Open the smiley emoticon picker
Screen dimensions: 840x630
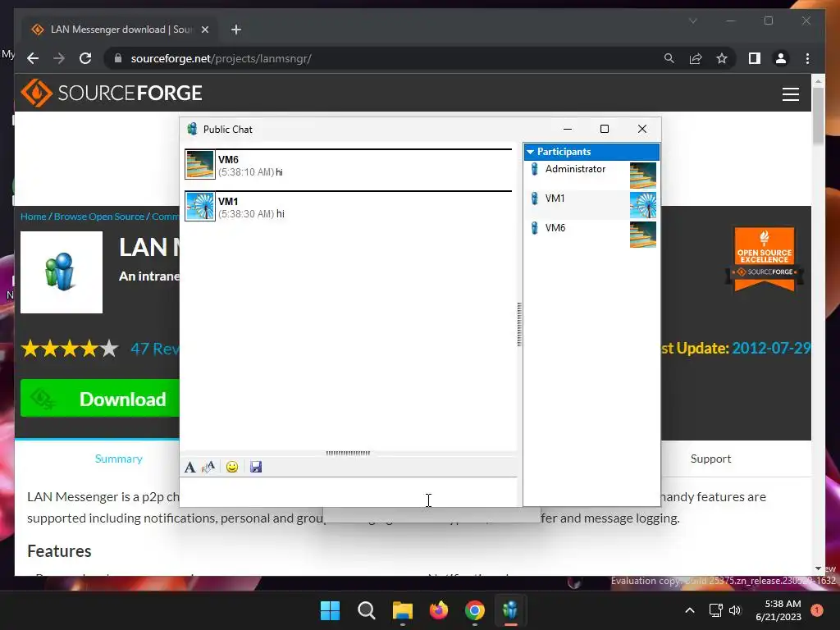232,467
